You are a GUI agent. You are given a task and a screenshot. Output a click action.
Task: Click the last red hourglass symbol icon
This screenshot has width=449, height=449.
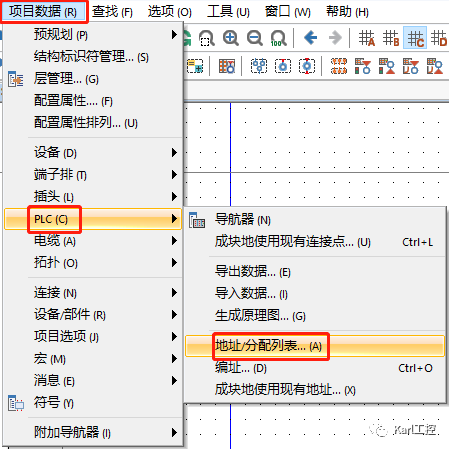point(435,66)
